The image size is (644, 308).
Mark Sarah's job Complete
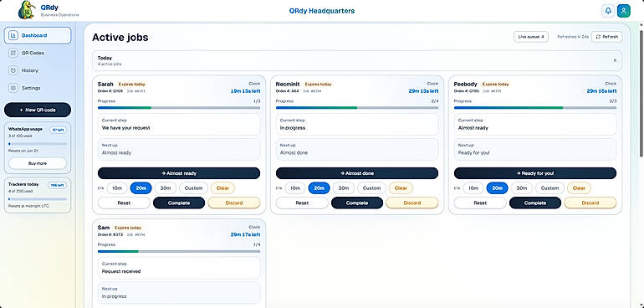179,203
